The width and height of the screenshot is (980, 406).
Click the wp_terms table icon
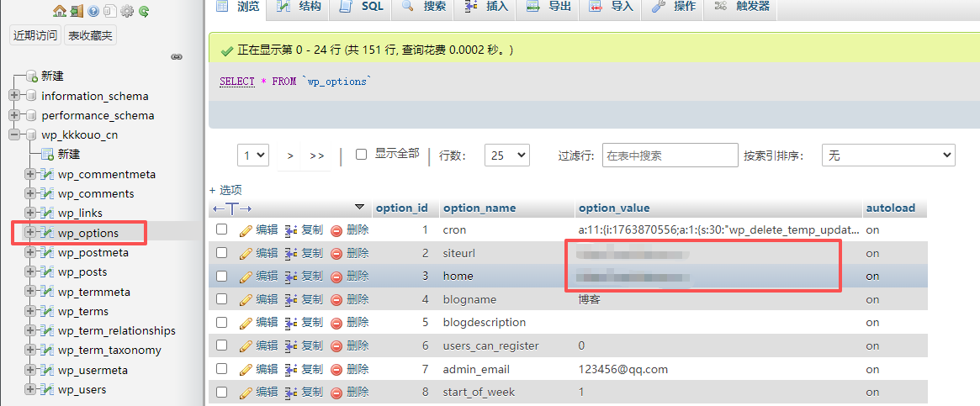[47, 312]
